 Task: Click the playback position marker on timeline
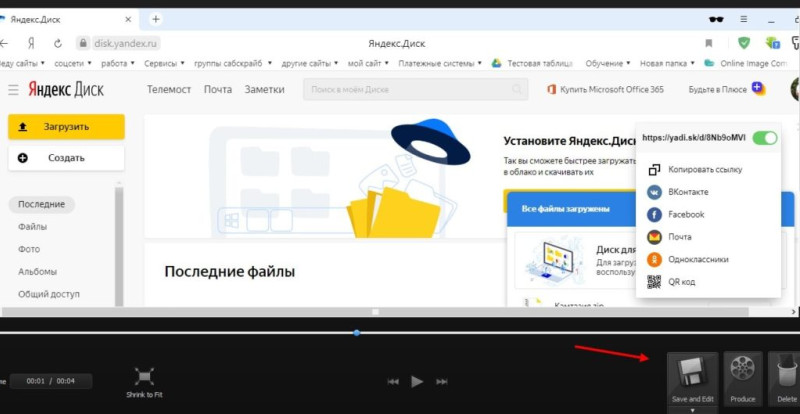pyautogui.click(x=357, y=333)
